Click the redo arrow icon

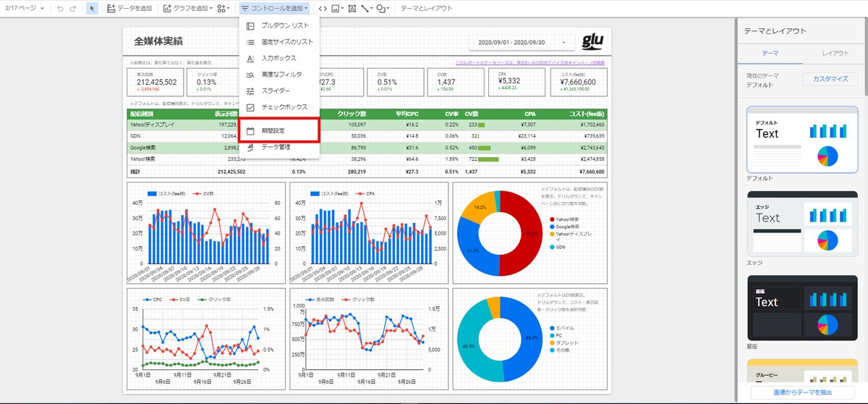[x=73, y=9]
